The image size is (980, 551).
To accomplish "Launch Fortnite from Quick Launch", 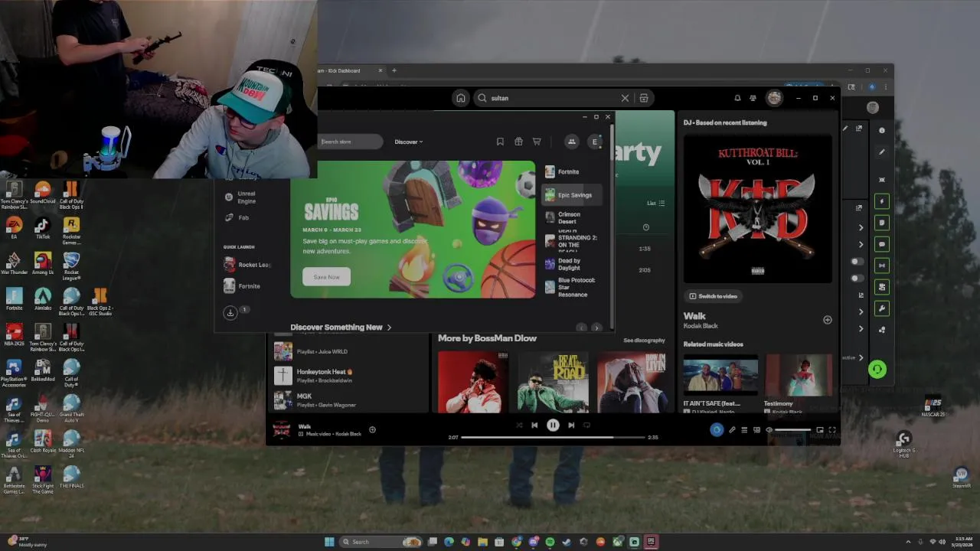I will 242,286.
